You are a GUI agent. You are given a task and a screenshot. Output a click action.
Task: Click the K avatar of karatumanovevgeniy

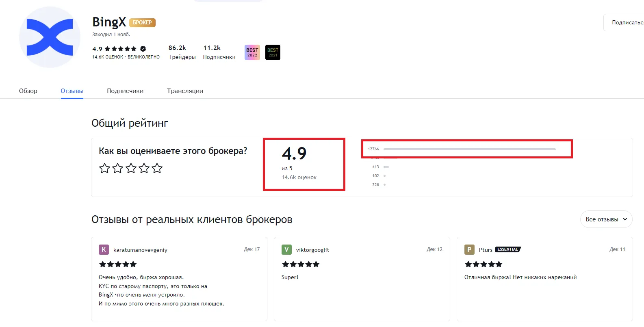[x=104, y=249]
